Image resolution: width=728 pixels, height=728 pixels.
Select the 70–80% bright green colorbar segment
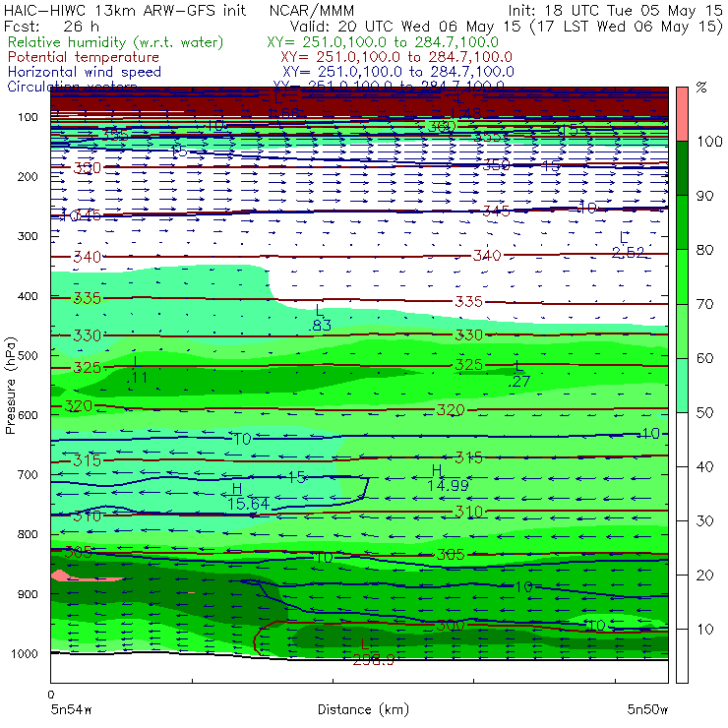point(682,276)
